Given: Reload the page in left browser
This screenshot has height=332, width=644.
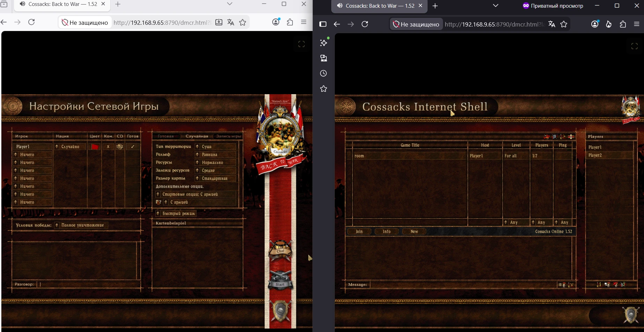Looking at the screenshot, I should [31, 22].
